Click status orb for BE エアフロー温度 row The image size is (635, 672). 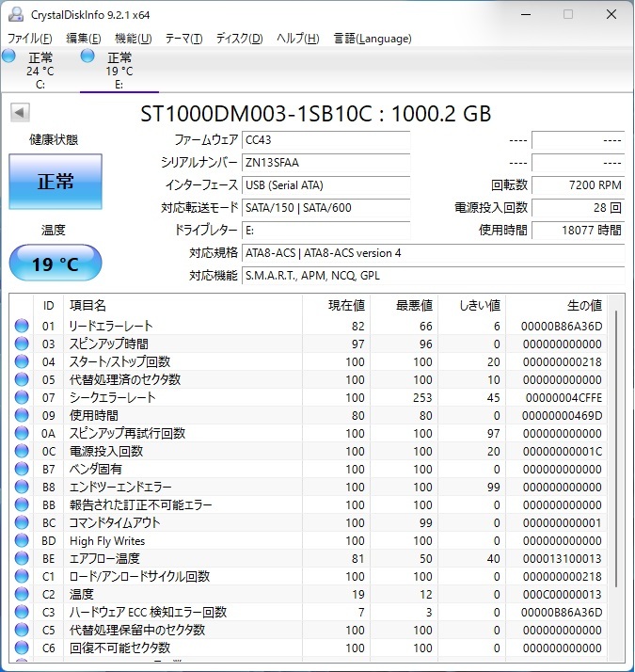point(22,558)
